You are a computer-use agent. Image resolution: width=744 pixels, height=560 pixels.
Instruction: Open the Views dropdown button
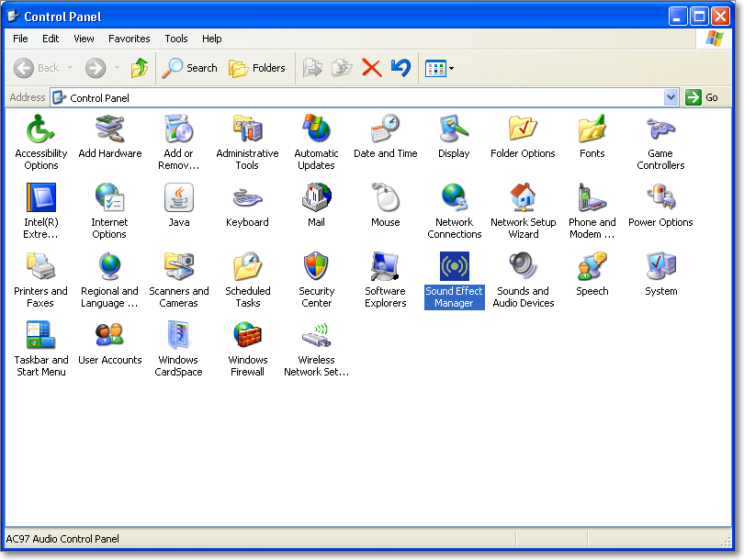point(440,68)
